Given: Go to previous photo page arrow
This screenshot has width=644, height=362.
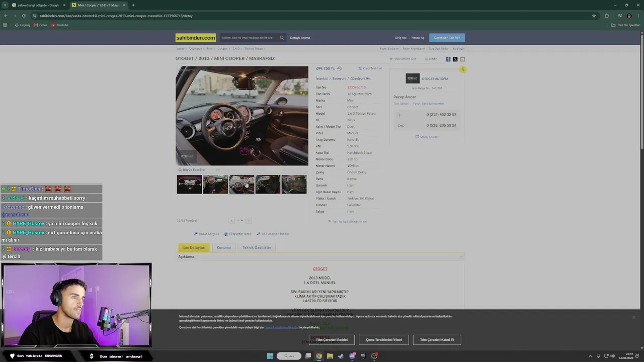Looking at the screenshot, I should (231, 220).
